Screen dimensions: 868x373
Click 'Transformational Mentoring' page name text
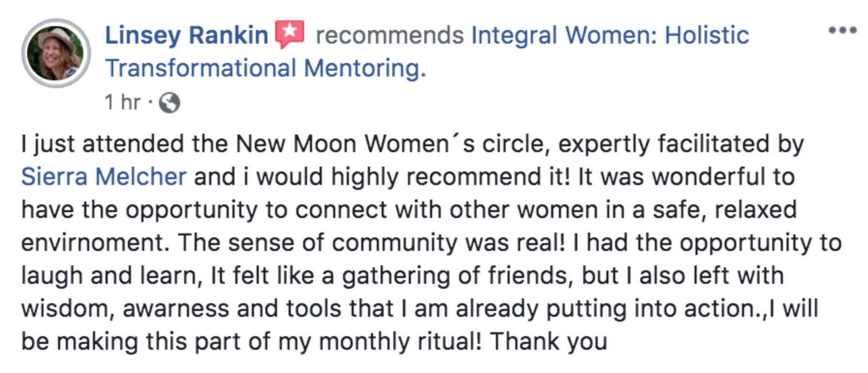coord(263,68)
